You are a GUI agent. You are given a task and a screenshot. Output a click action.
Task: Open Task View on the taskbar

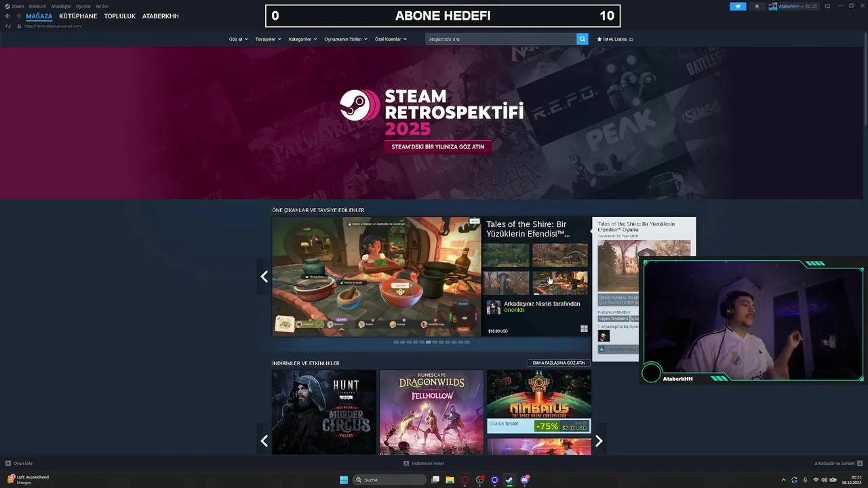(x=435, y=480)
